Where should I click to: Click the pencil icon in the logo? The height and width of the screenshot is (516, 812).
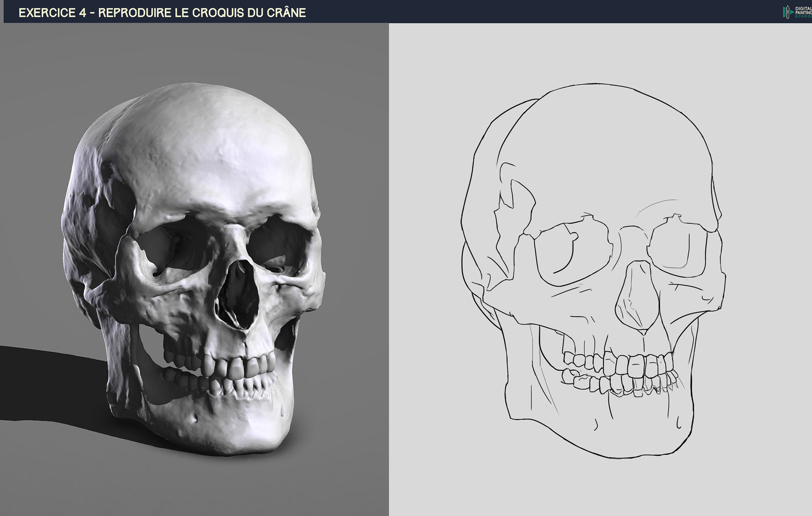pyautogui.click(x=787, y=12)
